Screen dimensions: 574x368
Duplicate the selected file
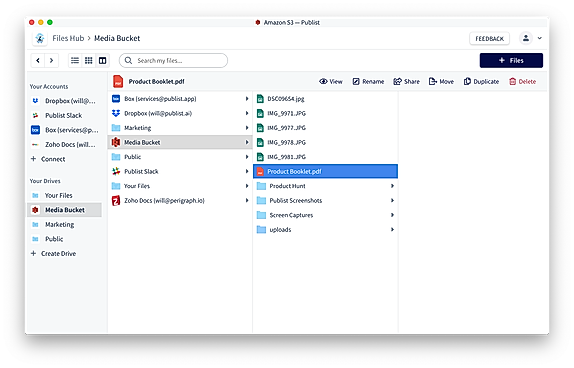481,81
